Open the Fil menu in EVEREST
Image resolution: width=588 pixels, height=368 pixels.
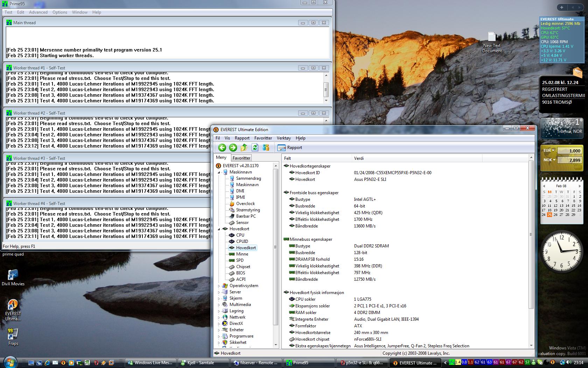click(x=218, y=138)
